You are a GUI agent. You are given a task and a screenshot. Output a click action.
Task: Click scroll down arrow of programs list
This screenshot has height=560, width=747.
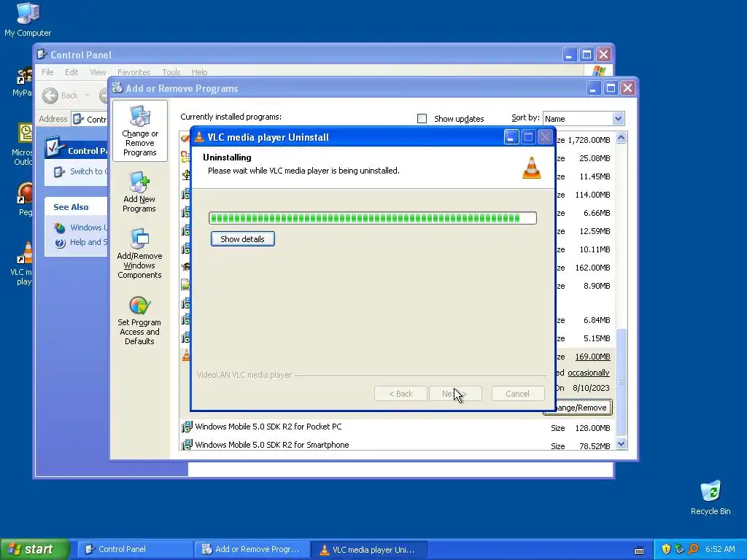621,444
